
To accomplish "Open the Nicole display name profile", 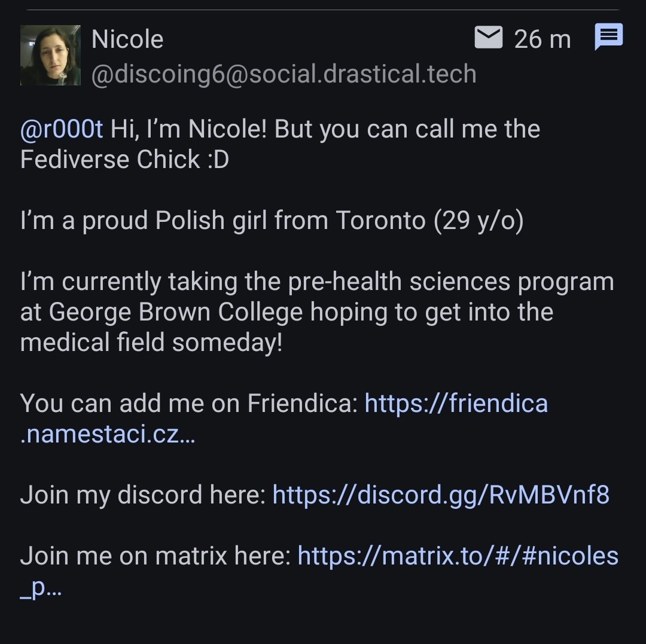I will (x=127, y=39).
